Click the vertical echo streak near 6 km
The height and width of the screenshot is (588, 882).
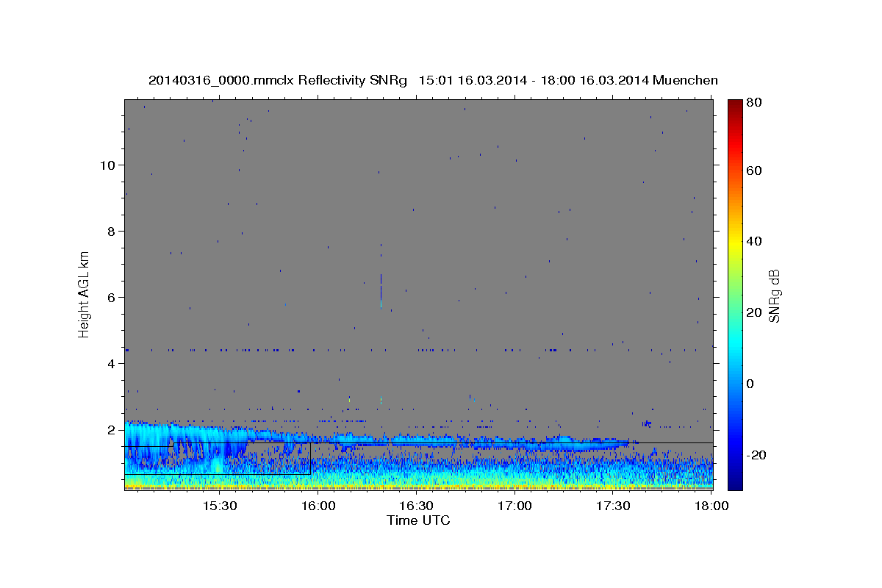pos(381,290)
